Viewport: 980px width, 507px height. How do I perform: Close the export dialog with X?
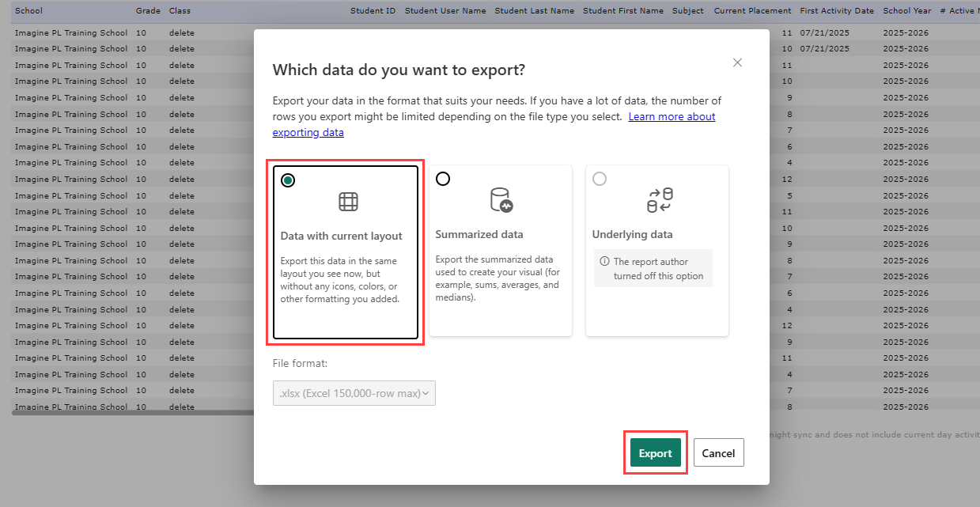(x=737, y=62)
